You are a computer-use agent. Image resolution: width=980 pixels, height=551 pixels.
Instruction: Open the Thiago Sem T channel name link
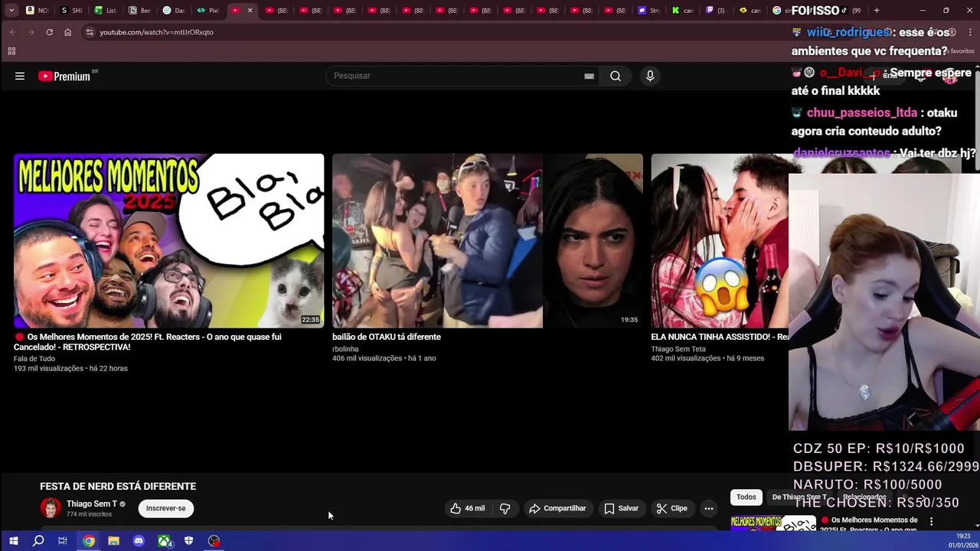(x=92, y=504)
